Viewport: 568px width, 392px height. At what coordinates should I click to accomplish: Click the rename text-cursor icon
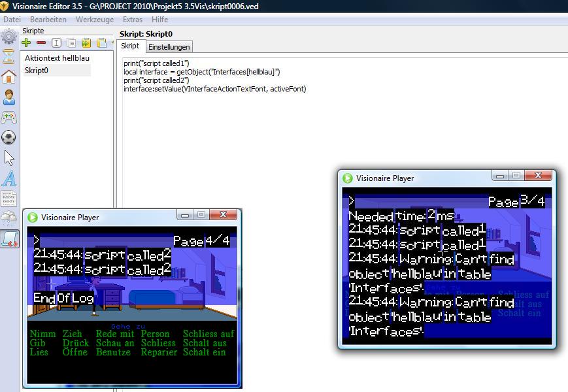[56, 42]
